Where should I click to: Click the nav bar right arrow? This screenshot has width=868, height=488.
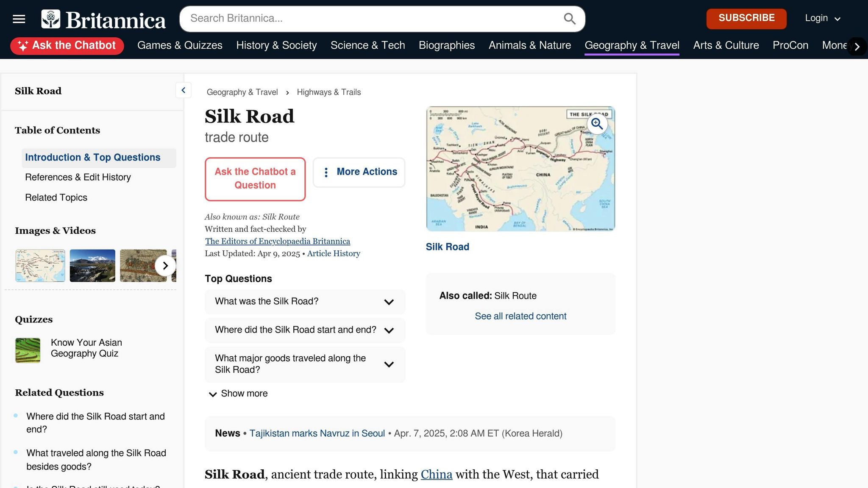[857, 46]
